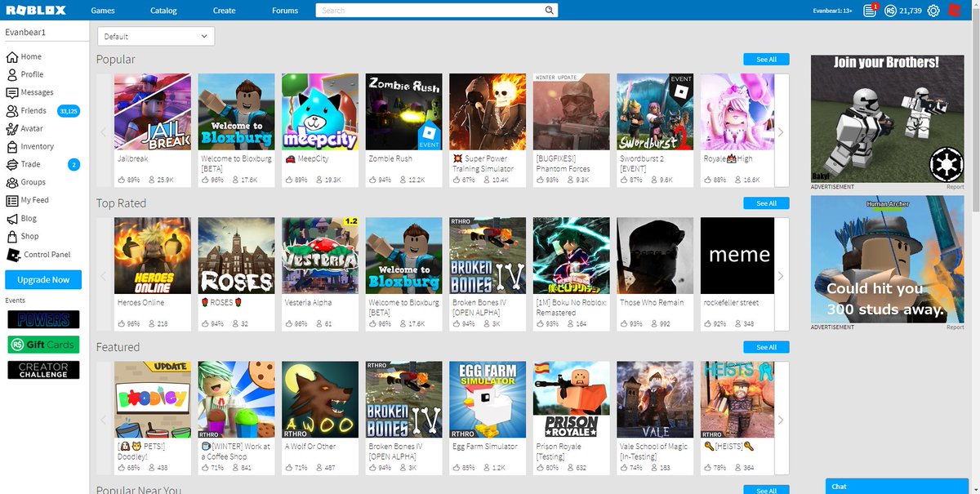Click the Upgrade Now button
Image resolution: width=980 pixels, height=494 pixels.
[x=43, y=279]
